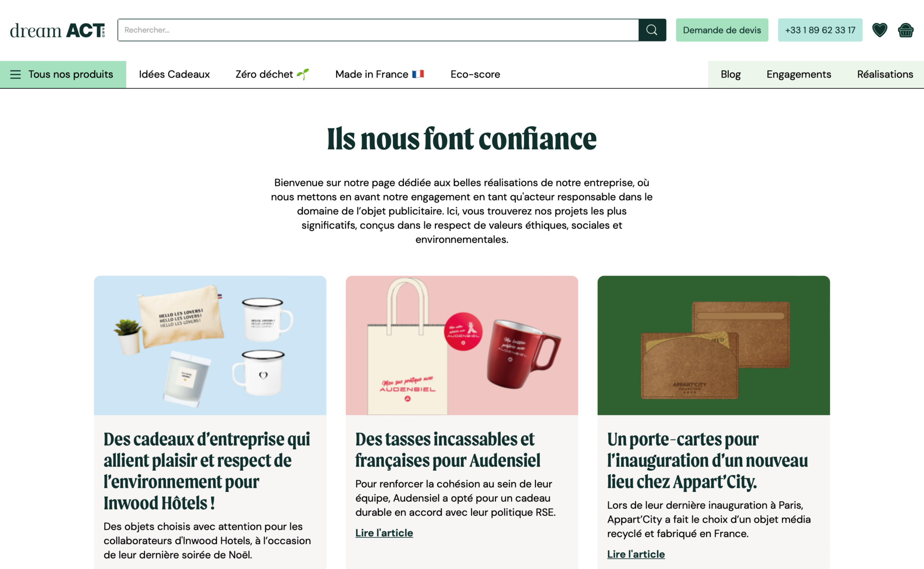Image resolution: width=924 pixels, height=569 pixels.
Task: Click the Demande de devis button
Action: pyautogui.click(x=722, y=30)
